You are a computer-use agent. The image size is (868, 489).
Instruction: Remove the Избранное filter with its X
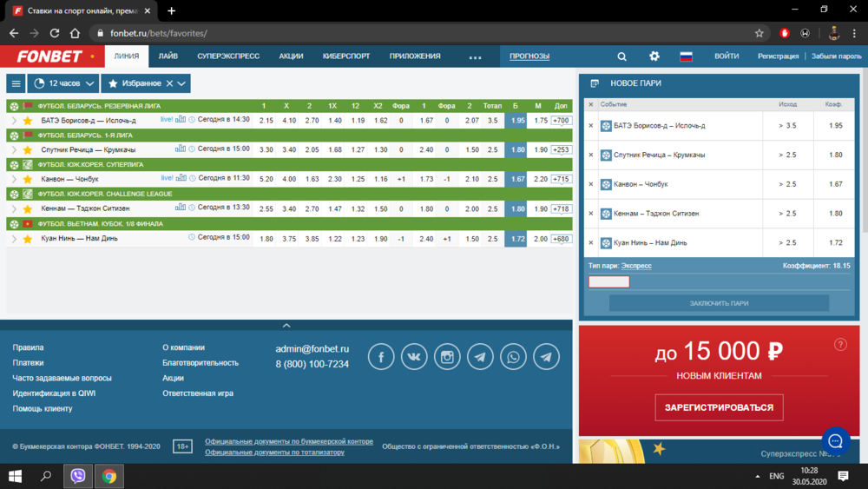point(169,83)
